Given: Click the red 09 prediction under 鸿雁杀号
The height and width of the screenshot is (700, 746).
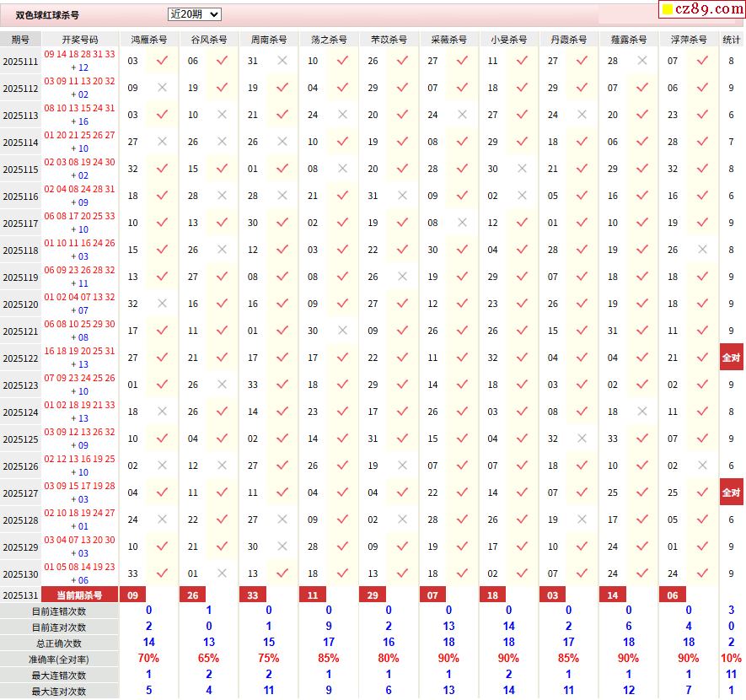Looking at the screenshot, I should [x=132, y=595].
